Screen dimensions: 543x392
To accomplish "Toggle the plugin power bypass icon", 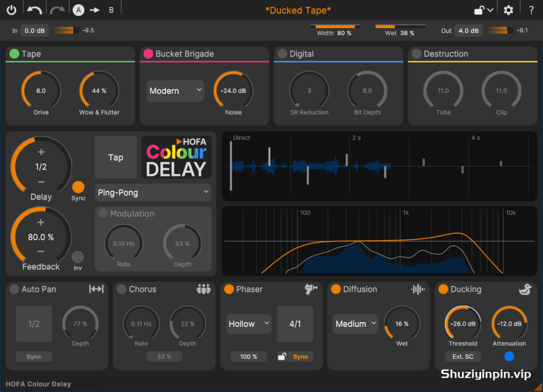I will point(12,10).
